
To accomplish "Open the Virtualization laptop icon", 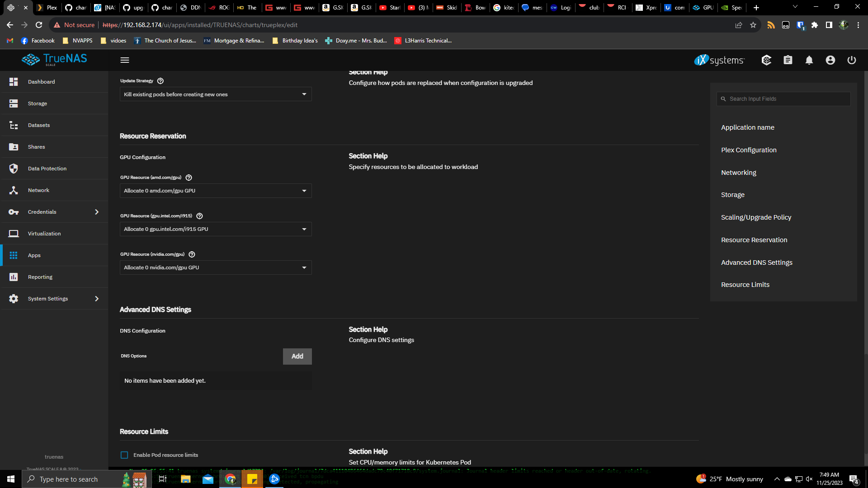I will click(14, 234).
